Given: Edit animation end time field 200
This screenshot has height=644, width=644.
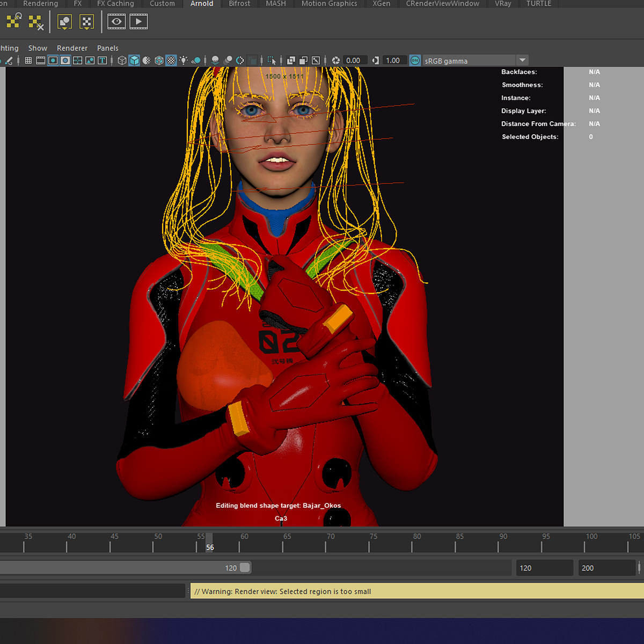Looking at the screenshot, I should [606, 568].
